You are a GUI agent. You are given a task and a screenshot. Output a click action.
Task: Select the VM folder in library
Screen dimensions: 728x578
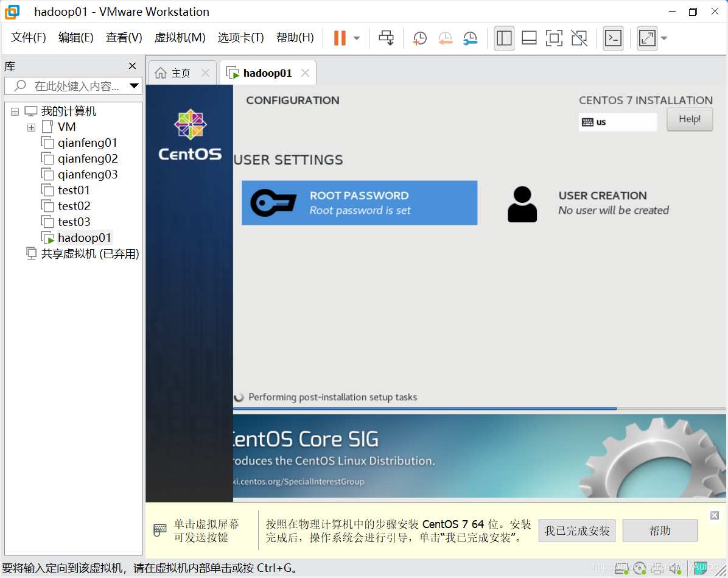tap(66, 127)
